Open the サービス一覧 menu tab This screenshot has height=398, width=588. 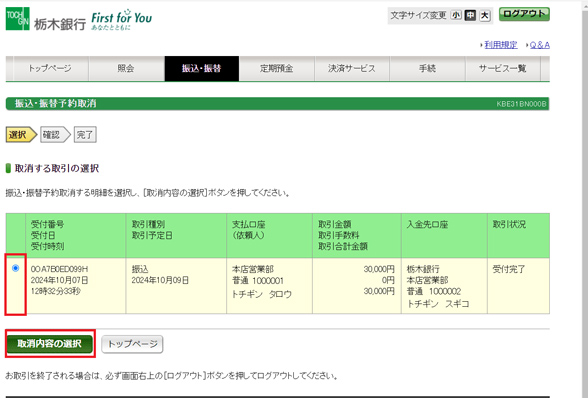(x=503, y=69)
